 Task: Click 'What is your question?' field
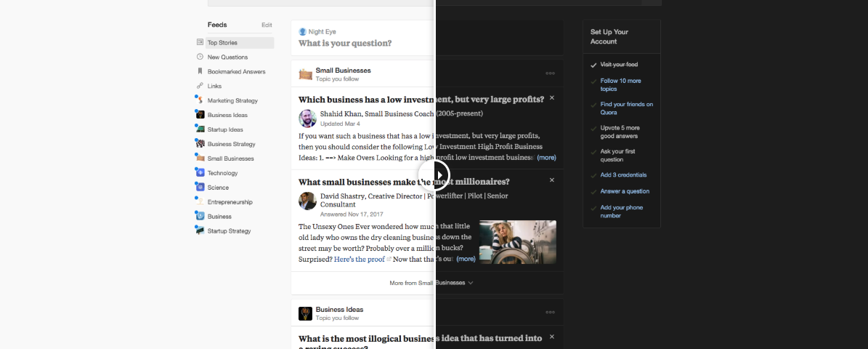pos(345,43)
